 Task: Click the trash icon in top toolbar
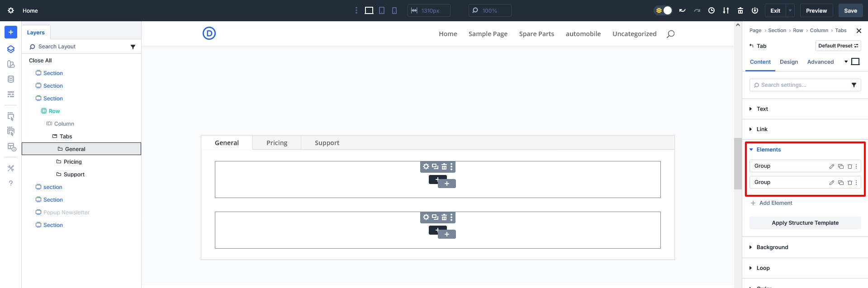pyautogui.click(x=740, y=10)
